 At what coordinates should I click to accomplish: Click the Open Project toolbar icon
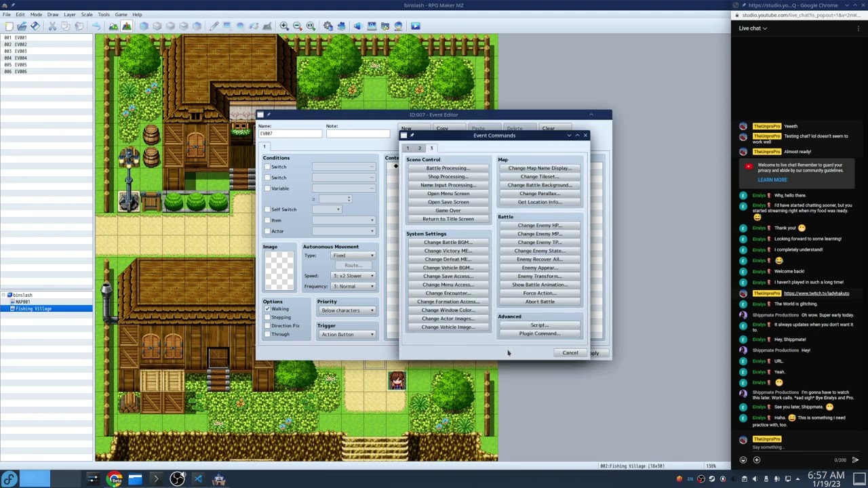click(x=22, y=26)
